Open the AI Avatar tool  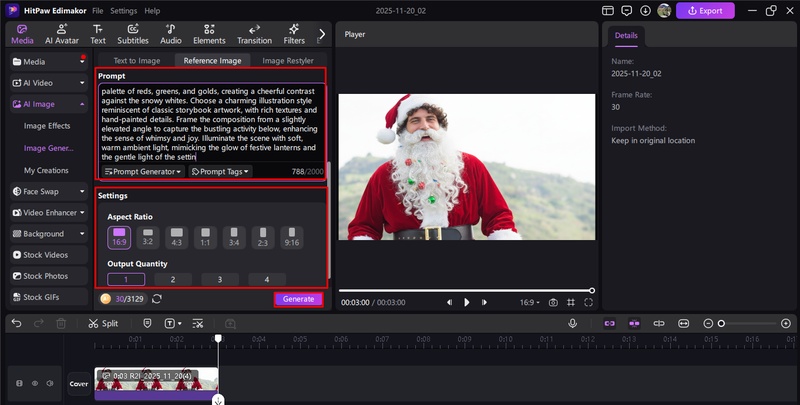point(62,34)
